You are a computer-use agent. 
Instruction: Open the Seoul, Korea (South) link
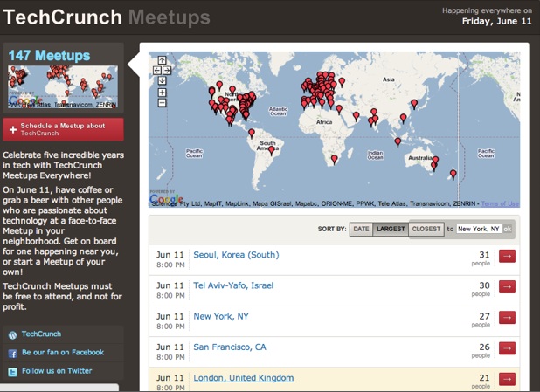click(x=236, y=255)
